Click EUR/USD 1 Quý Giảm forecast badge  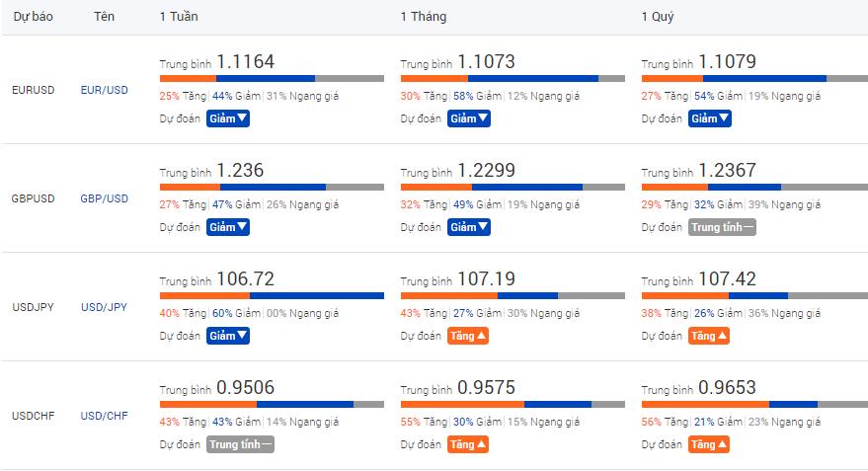710,118
